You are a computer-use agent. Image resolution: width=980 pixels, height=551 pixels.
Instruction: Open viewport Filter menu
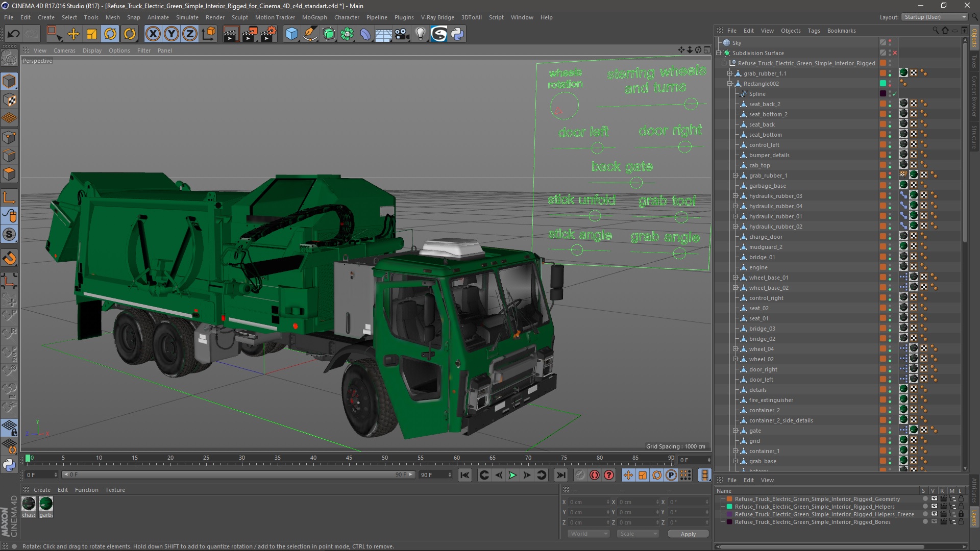tap(143, 51)
